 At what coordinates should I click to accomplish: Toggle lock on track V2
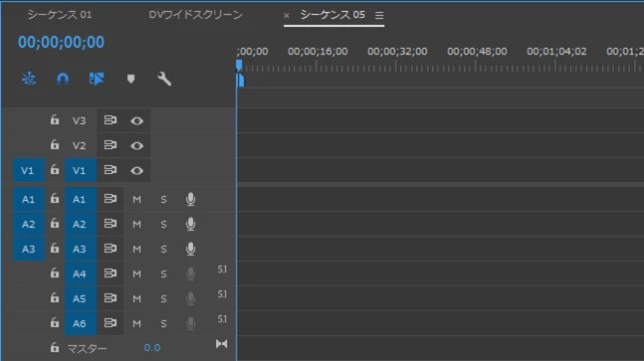coord(55,144)
